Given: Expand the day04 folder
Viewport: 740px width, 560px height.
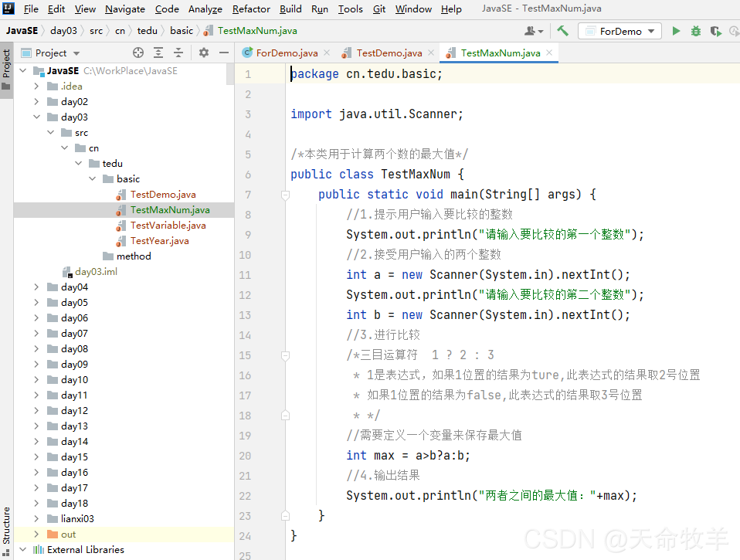Looking at the screenshot, I should [x=37, y=287].
